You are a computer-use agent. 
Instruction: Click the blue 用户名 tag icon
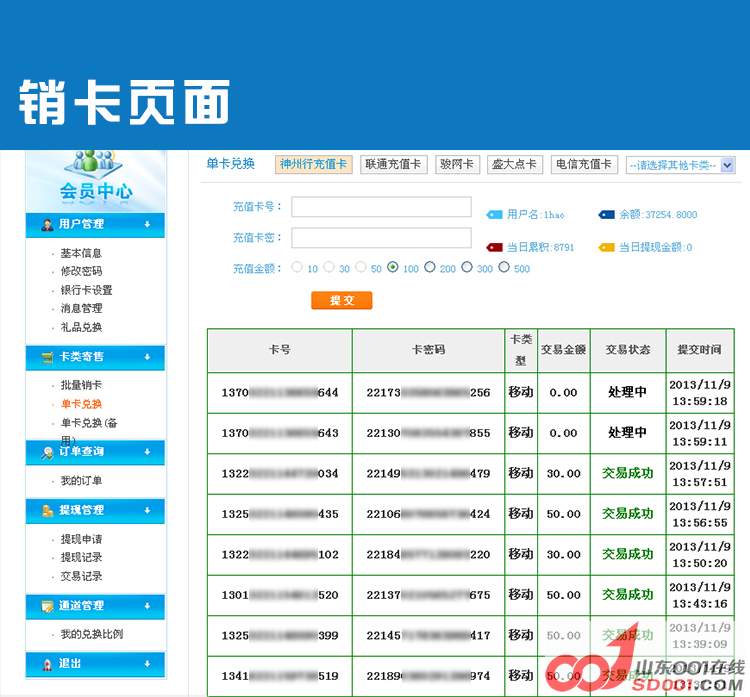pyautogui.click(x=494, y=215)
